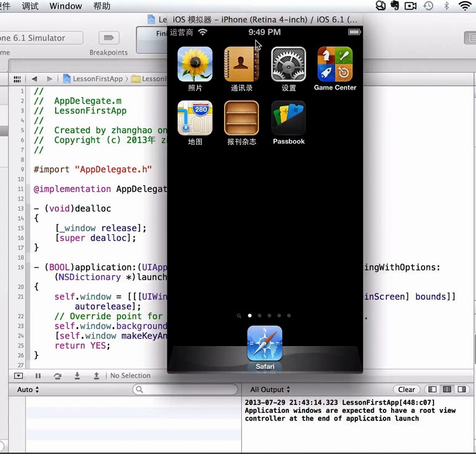The width and height of the screenshot is (476, 454).
Task: Click the Step Into debug icon
Action: tap(77, 376)
